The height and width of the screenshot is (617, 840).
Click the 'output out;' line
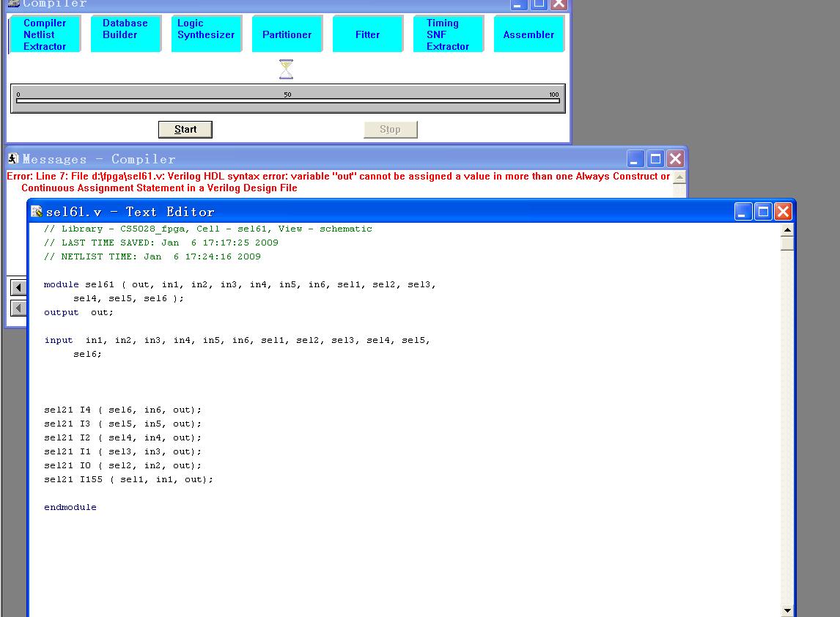(x=78, y=312)
